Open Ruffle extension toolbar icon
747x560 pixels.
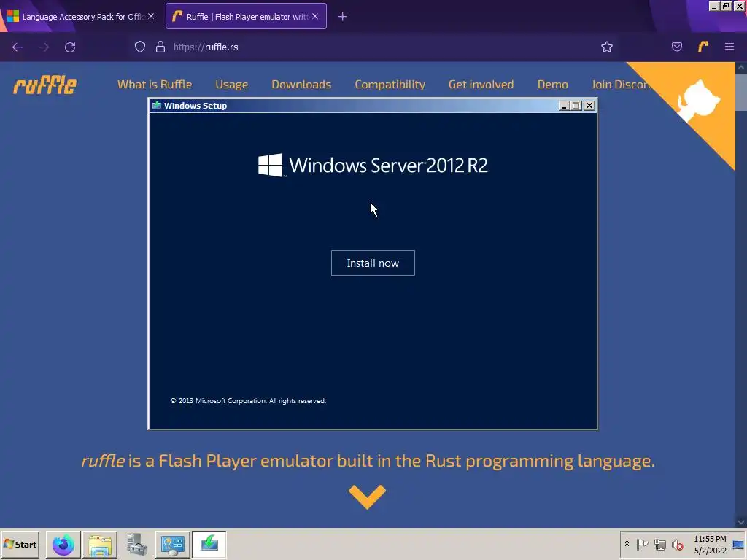pos(703,47)
